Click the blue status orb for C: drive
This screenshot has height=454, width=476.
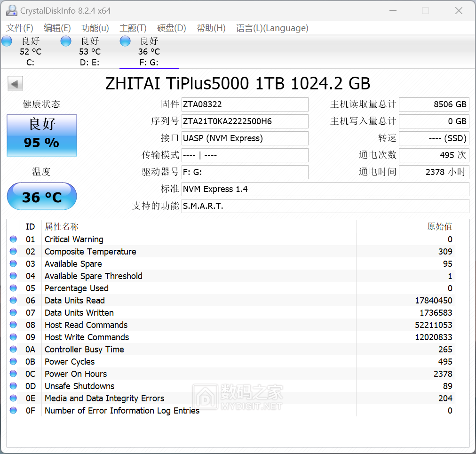[x=7, y=41]
